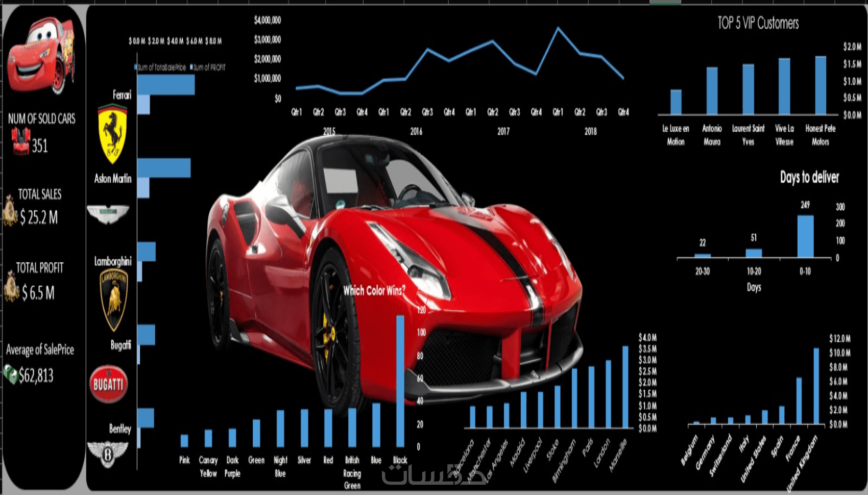Click the Vive La Vitesse customer bar
Viewport: 868px width, 495px height.
[784, 86]
